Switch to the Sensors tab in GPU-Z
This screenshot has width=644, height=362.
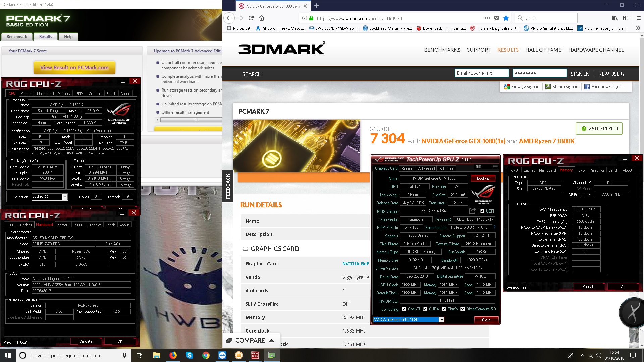[408, 169]
